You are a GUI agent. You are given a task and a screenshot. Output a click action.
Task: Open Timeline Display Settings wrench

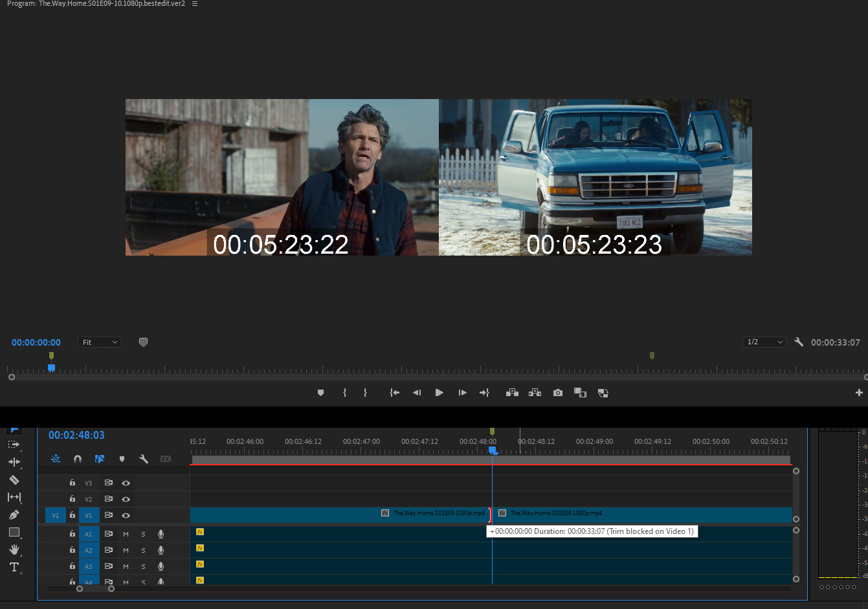(x=144, y=459)
